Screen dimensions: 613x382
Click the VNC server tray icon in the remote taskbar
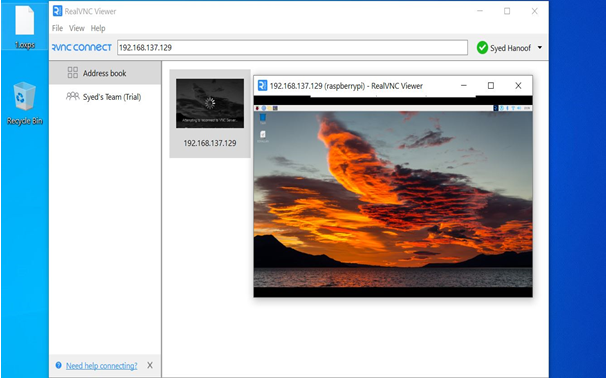coord(496,108)
